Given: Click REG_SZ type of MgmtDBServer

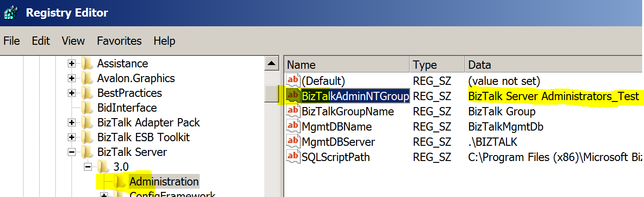Looking at the screenshot, I should point(432,142).
